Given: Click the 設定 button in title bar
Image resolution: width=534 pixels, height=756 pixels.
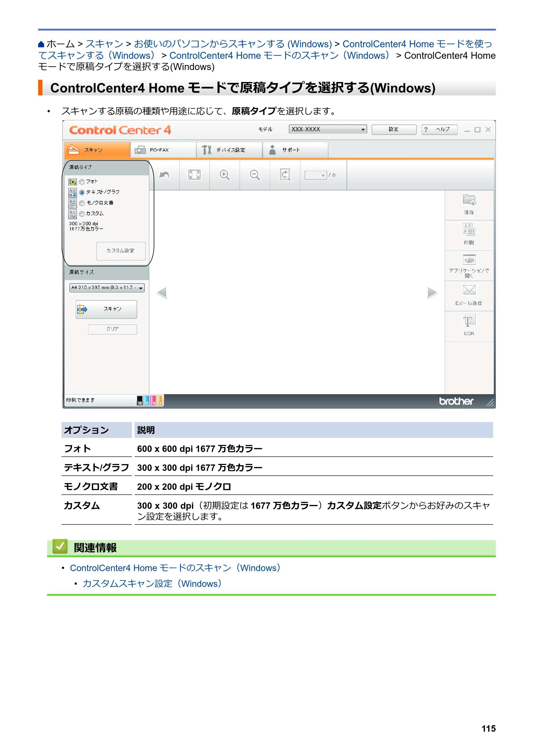Looking at the screenshot, I should click(394, 129).
